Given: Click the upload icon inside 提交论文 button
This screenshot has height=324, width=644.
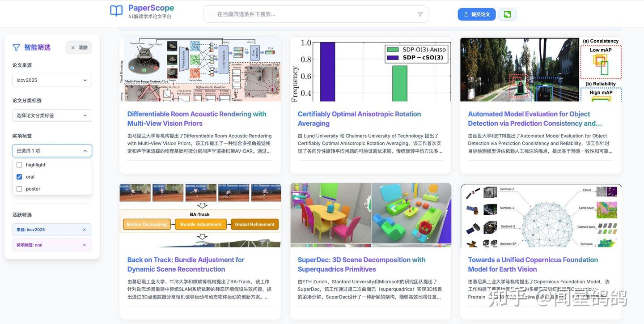Looking at the screenshot, I should [466, 14].
